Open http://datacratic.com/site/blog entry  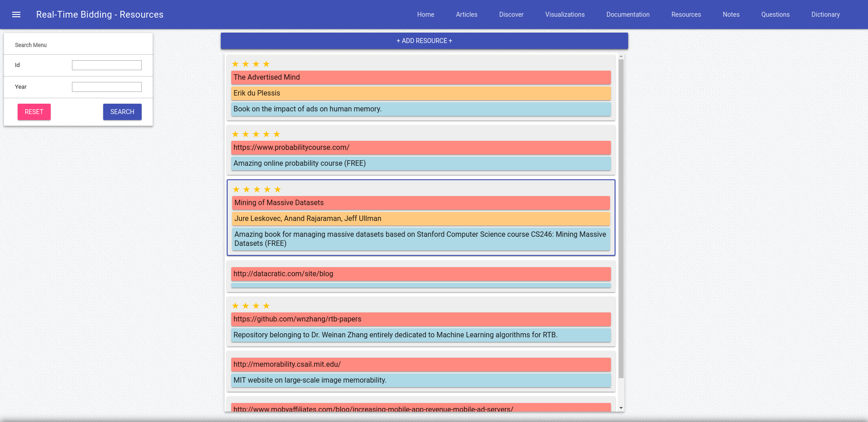click(421, 274)
